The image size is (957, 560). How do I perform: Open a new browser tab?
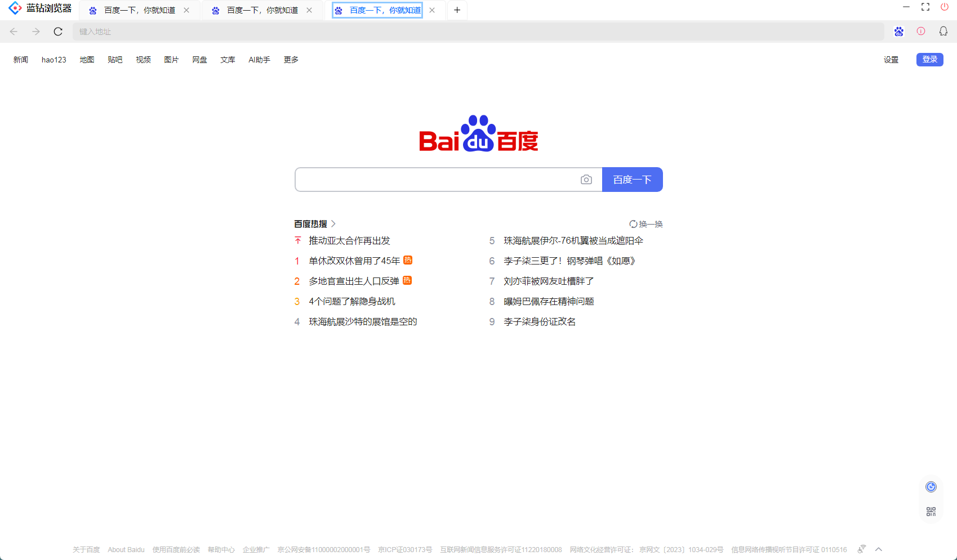457,10
